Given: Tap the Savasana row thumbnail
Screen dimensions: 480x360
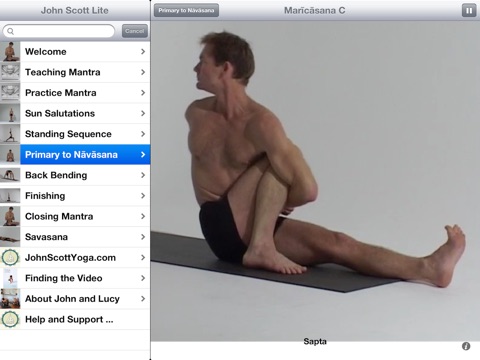Looking at the screenshot, I should [x=10, y=237].
